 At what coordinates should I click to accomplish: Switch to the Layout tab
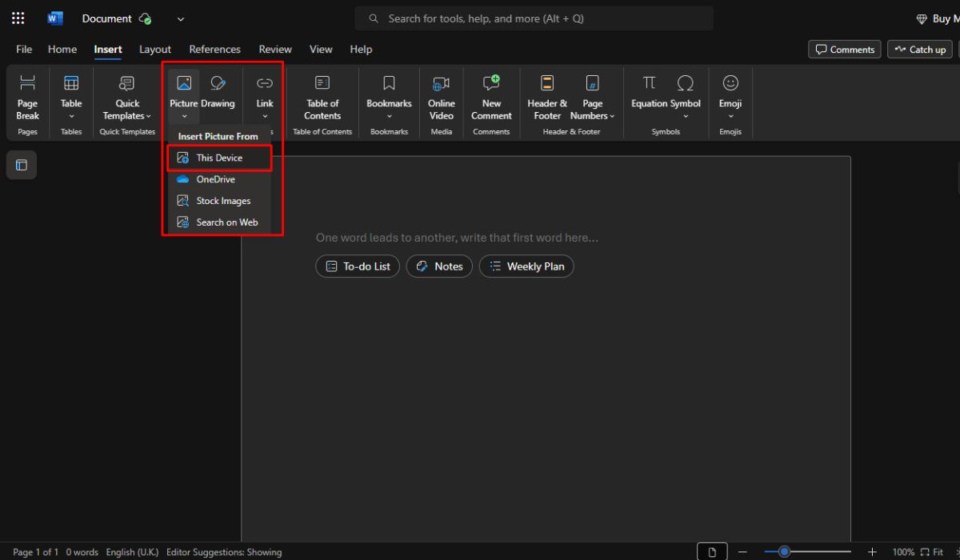pos(155,50)
